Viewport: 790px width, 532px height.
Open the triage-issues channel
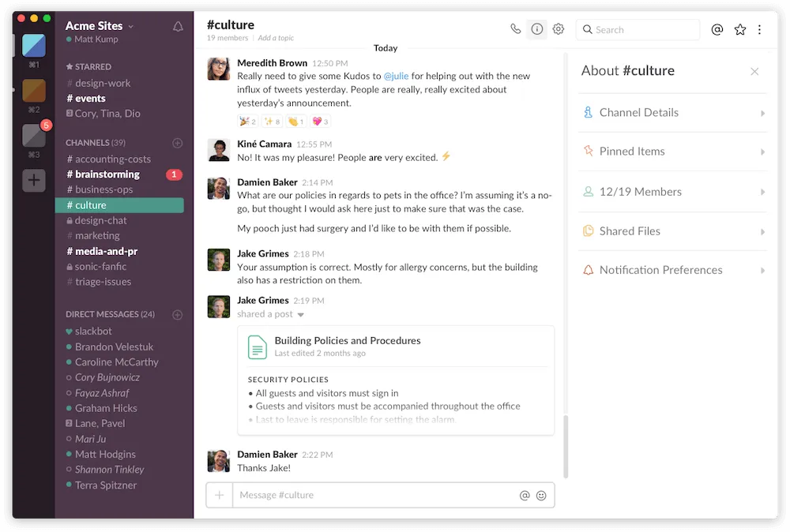[99, 282]
